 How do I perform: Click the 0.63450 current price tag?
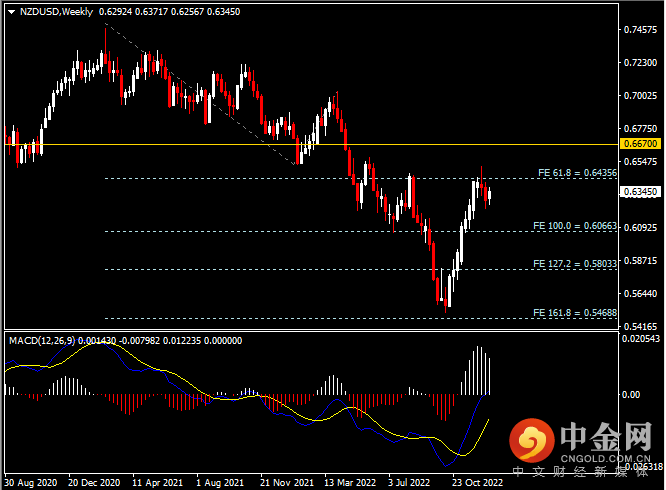click(x=640, y=191)
